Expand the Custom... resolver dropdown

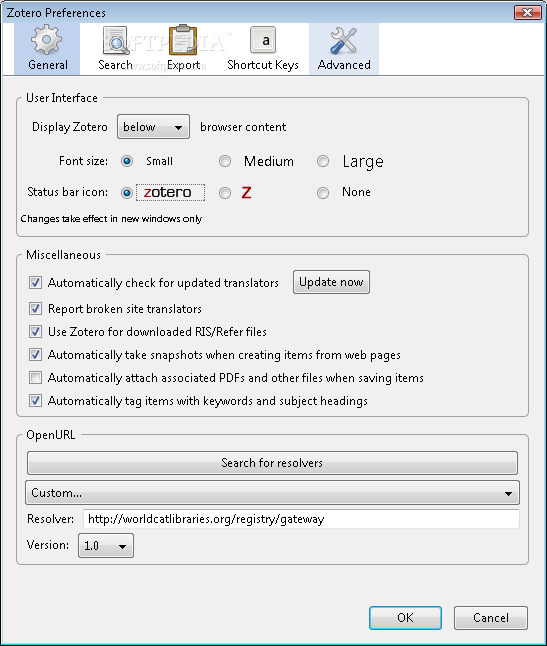272,493
